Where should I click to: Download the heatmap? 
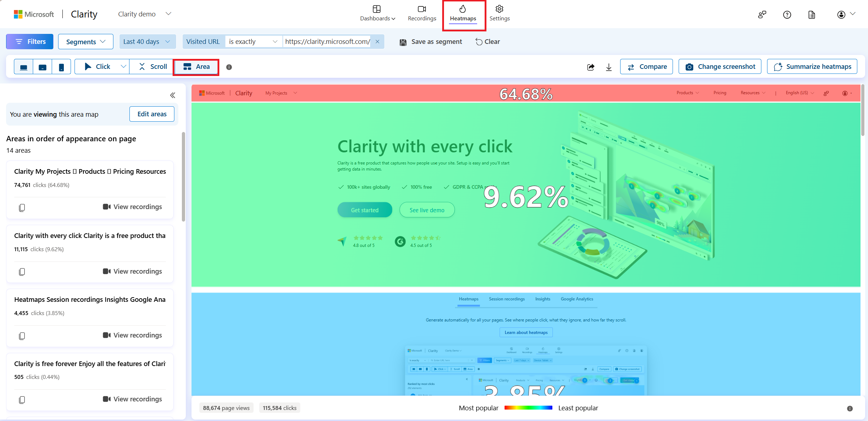pos(609,67)
